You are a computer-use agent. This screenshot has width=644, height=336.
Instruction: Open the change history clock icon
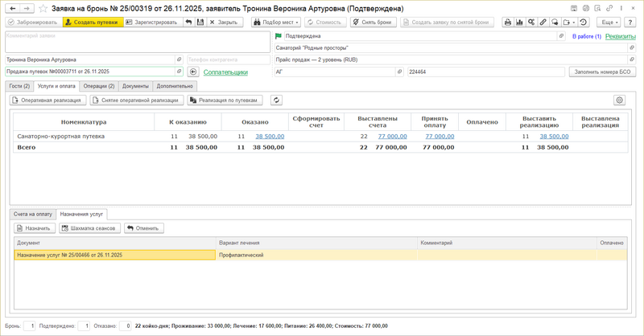coord(583,23)
